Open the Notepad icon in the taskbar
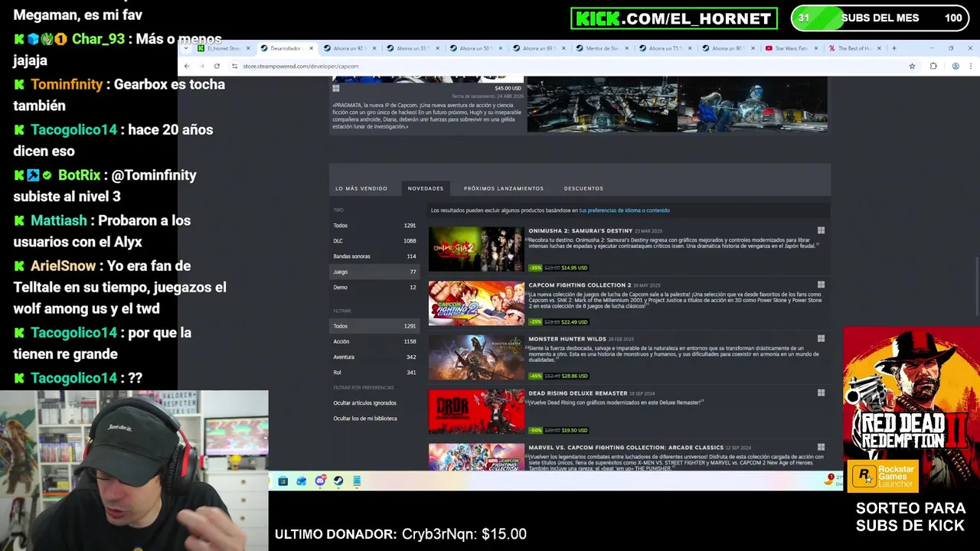This screenshot has width=980, height=551. click(x=357, y=481)
